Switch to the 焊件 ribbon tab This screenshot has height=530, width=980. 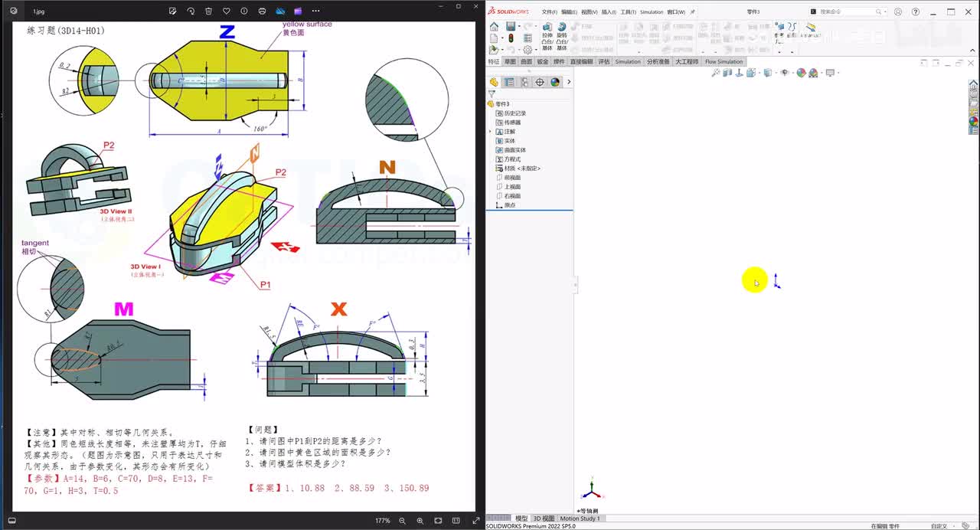tap(559, 61)
